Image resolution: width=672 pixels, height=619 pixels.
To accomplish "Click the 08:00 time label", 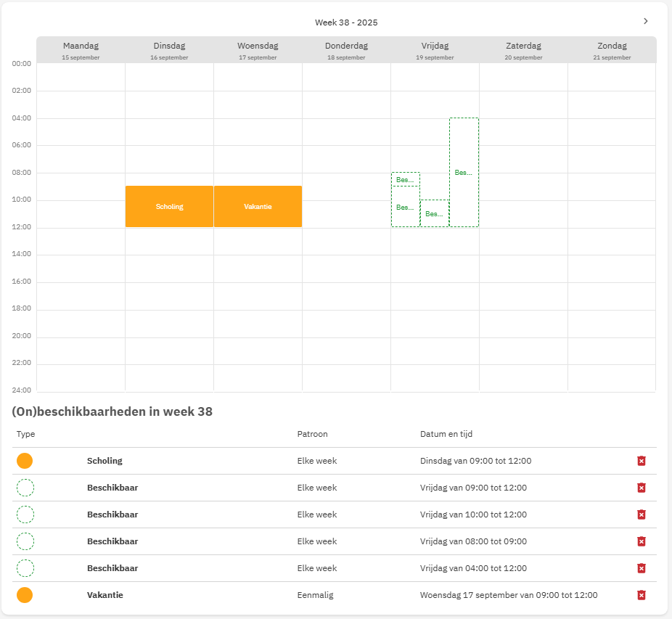I will click(x=22, y=172).
